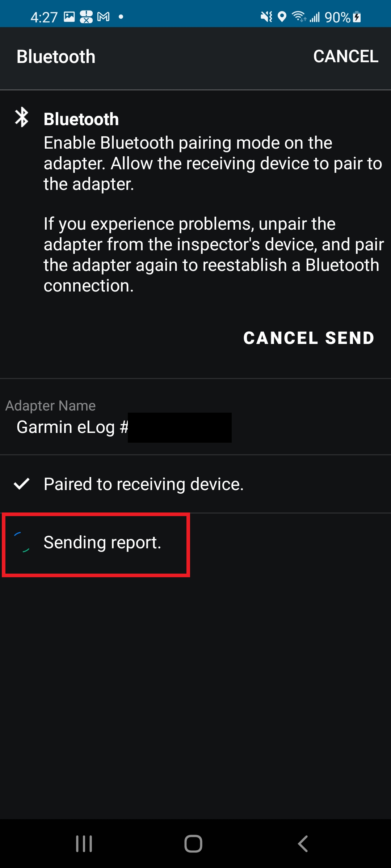391x868 pixels.
Task: Tap the spinning progress indicator
Action: [x=22, y=542]
